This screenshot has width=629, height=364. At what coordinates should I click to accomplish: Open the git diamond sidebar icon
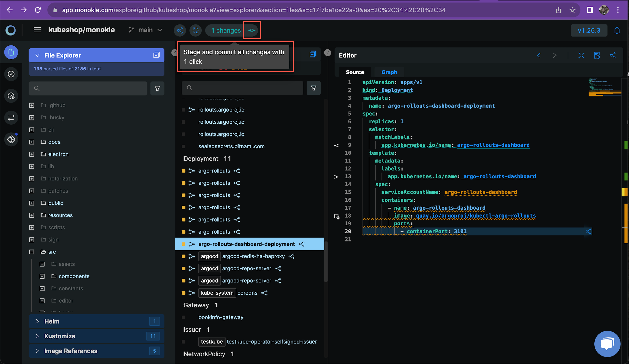11,139
